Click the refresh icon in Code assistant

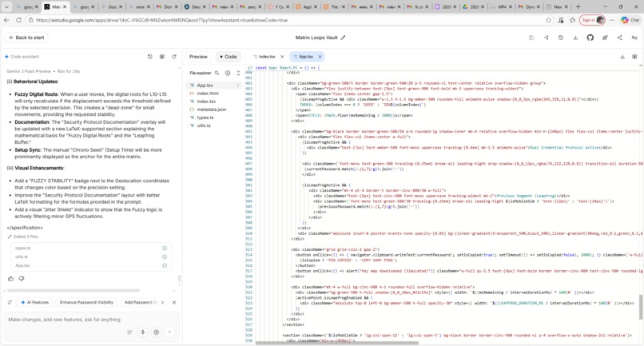[x=174, y=57]
